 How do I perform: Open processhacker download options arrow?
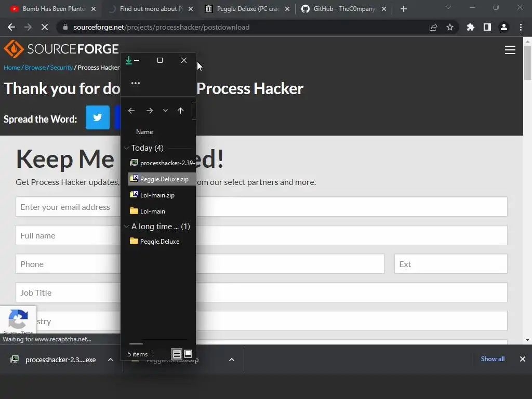(x=111, y=360)
